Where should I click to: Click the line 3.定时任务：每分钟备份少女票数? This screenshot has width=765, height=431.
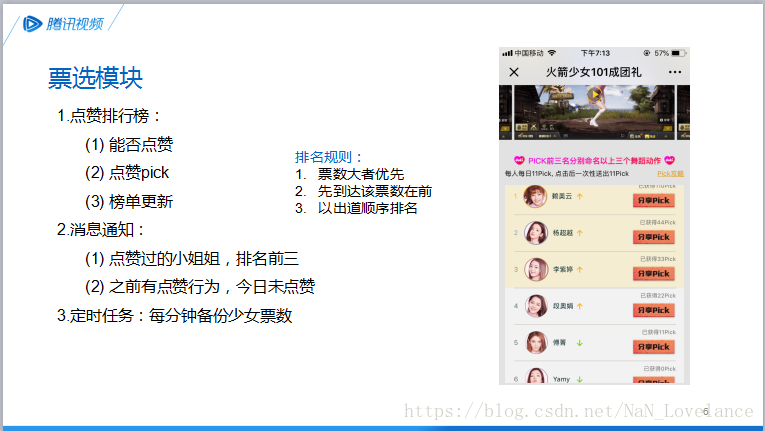tap(175, 315)
